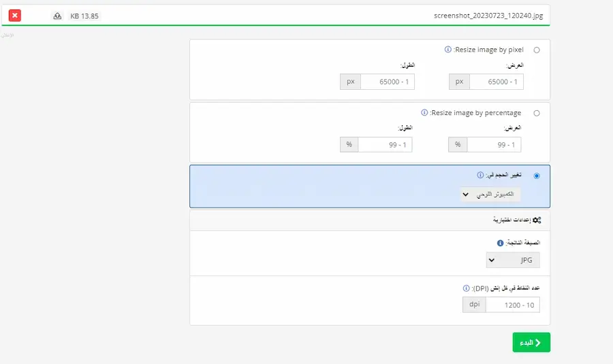The image size is (613, 364).
Task: Click the file size text KB 13.85
Action: (84, 16)
